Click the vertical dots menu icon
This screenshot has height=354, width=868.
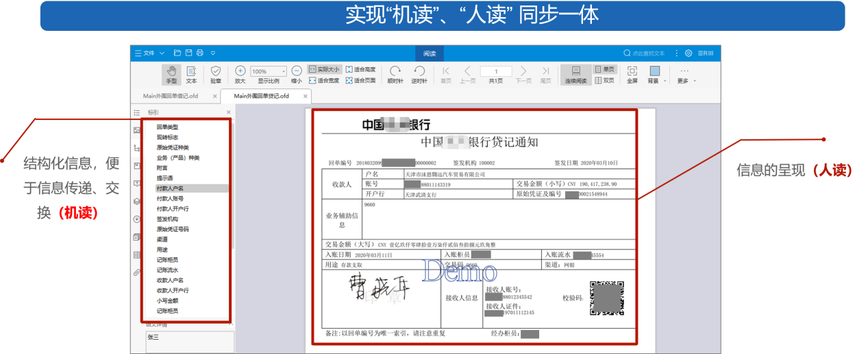tap(677, 53)
